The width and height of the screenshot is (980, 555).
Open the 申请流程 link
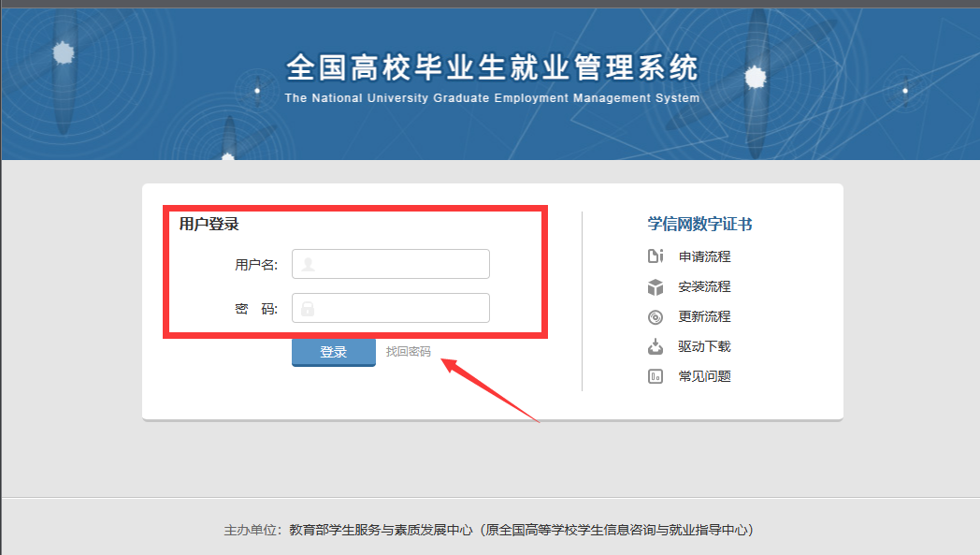[x=704, y=256]
